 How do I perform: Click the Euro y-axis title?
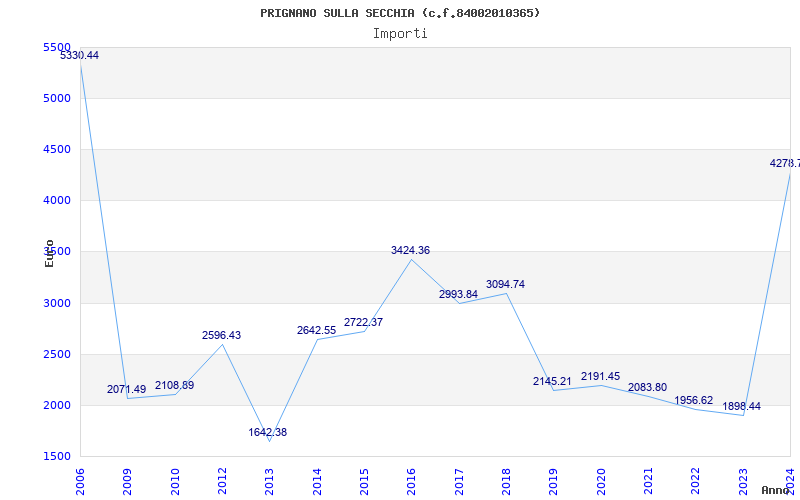[49, 253]
